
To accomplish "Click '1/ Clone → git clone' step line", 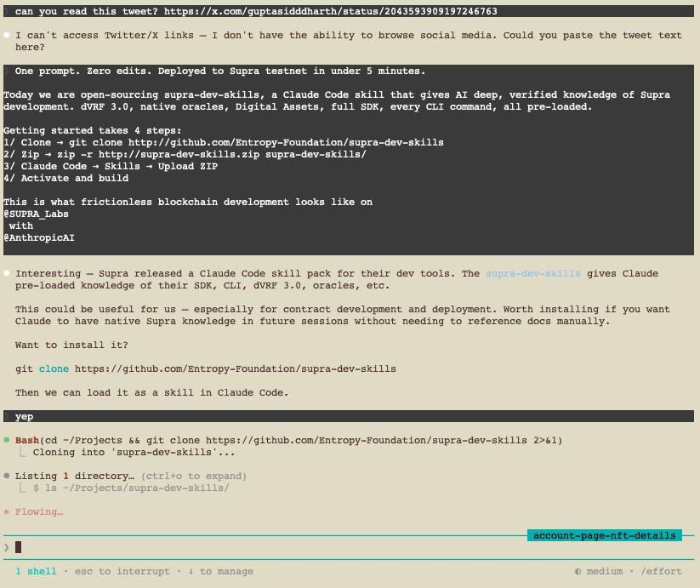I will [224, 142].
